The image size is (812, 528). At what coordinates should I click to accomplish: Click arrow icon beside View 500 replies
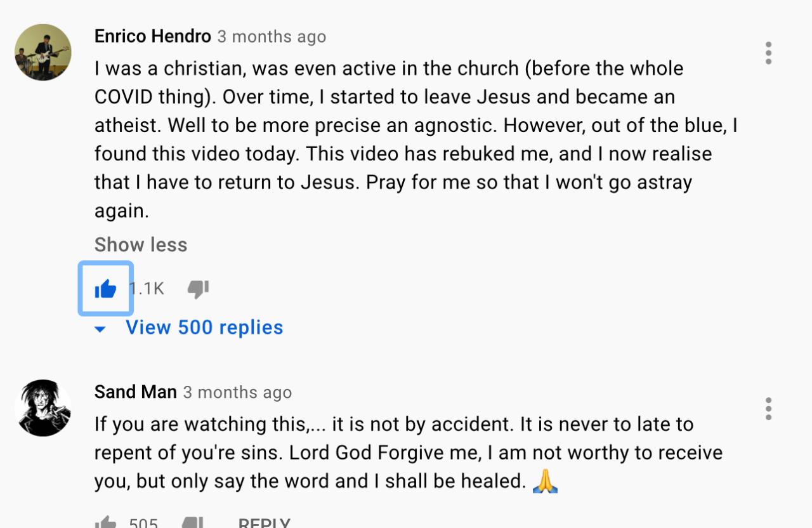(x=100, y=329)
